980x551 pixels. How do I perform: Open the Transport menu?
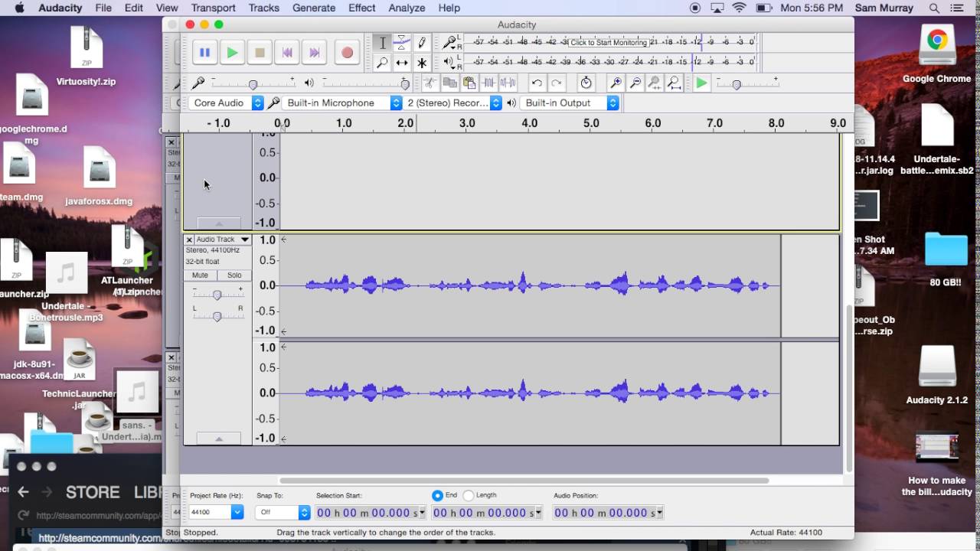213,8
